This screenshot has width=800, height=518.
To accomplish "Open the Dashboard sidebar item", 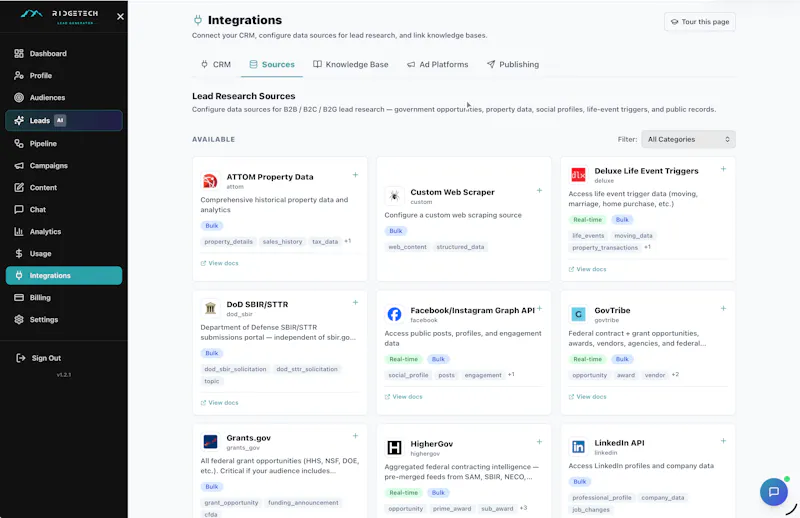I will pos(64,54).
